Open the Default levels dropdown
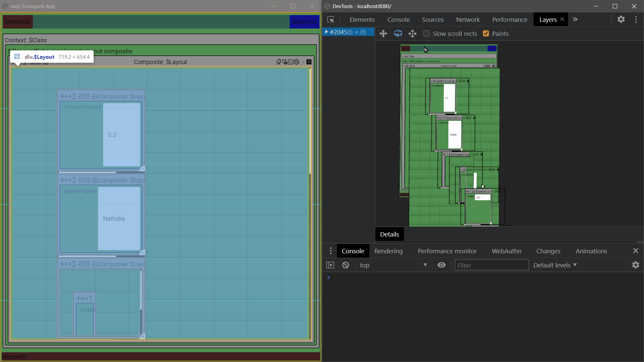 555,265
